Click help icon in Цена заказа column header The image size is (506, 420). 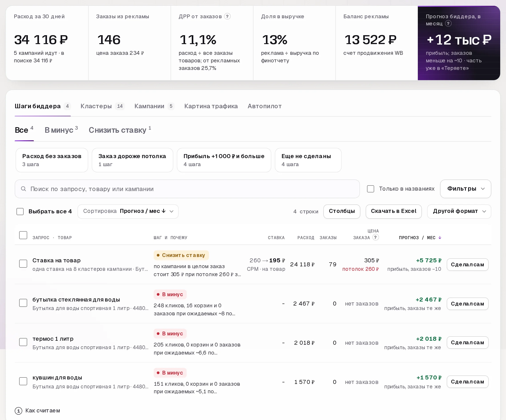[375, 237]
